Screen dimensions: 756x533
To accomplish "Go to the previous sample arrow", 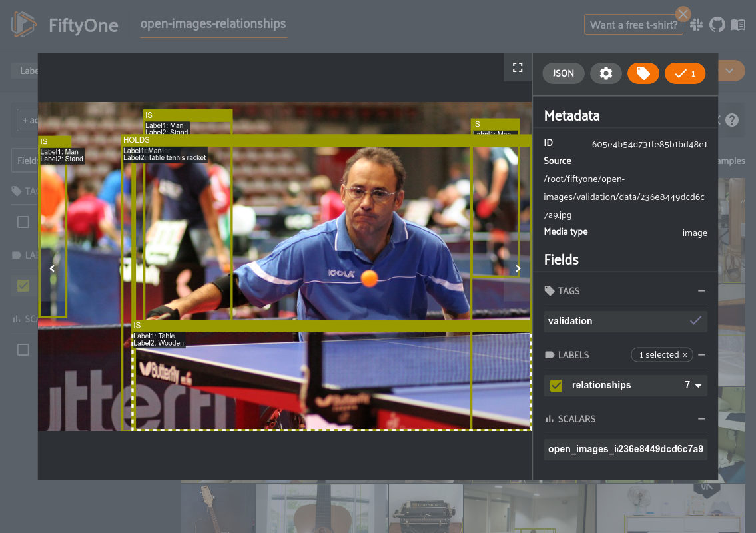I will click(52, 268).
